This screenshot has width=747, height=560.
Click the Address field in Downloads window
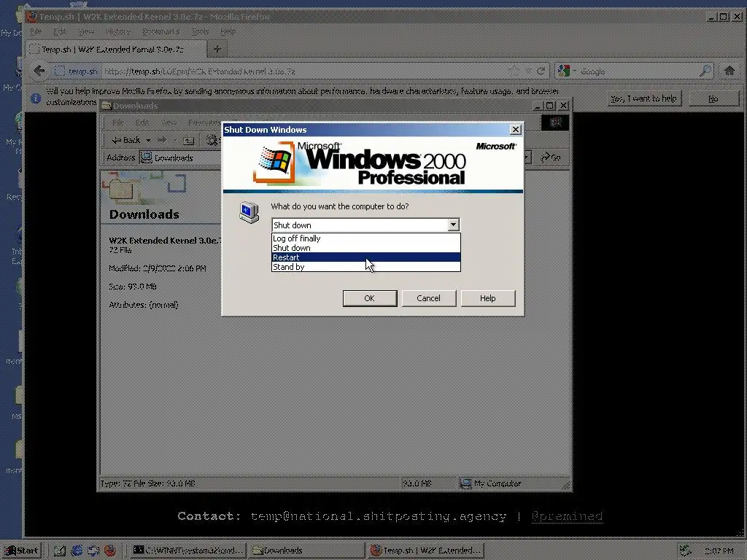336,157
